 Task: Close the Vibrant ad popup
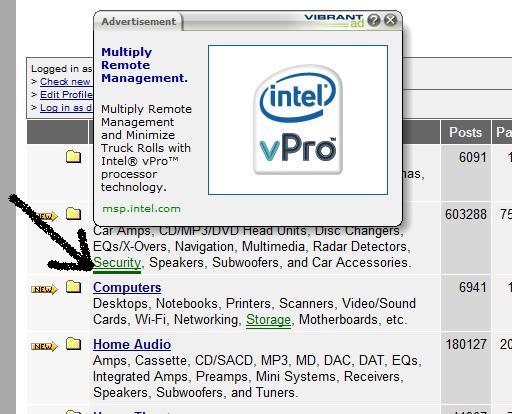pos(390,20)
